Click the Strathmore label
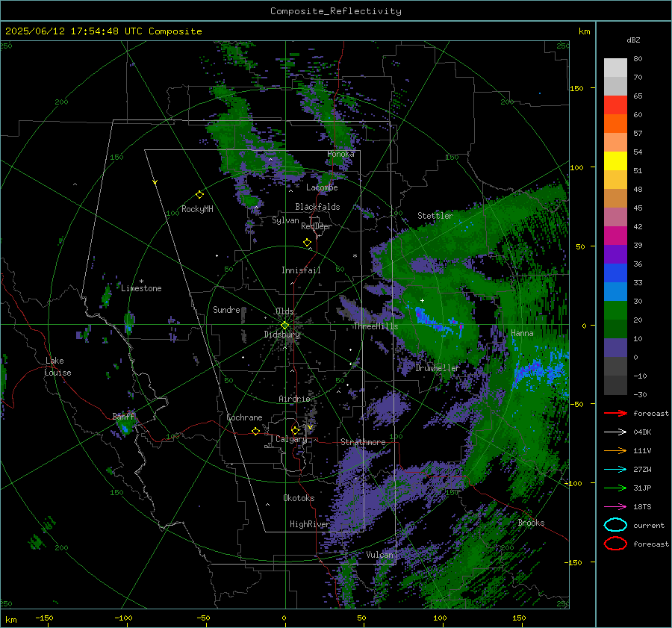The height and width of the screenshot is (628, 672). pyautogui.click(x=363, y=442)
